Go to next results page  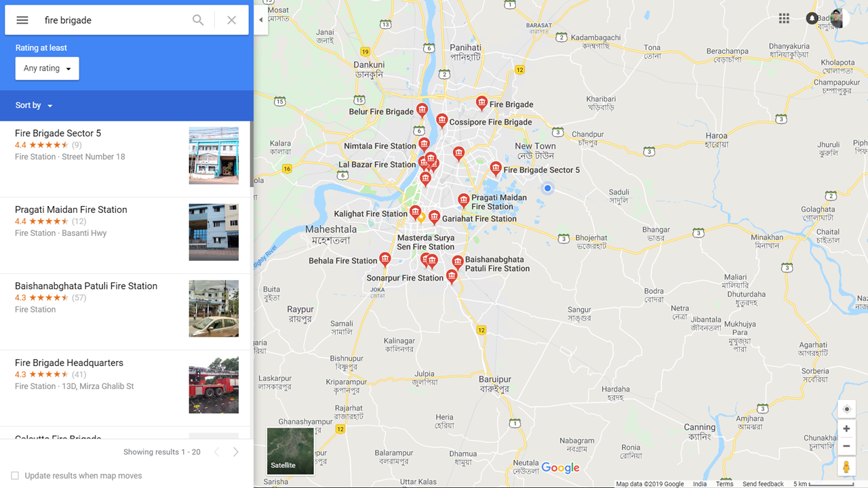point(235,452)
